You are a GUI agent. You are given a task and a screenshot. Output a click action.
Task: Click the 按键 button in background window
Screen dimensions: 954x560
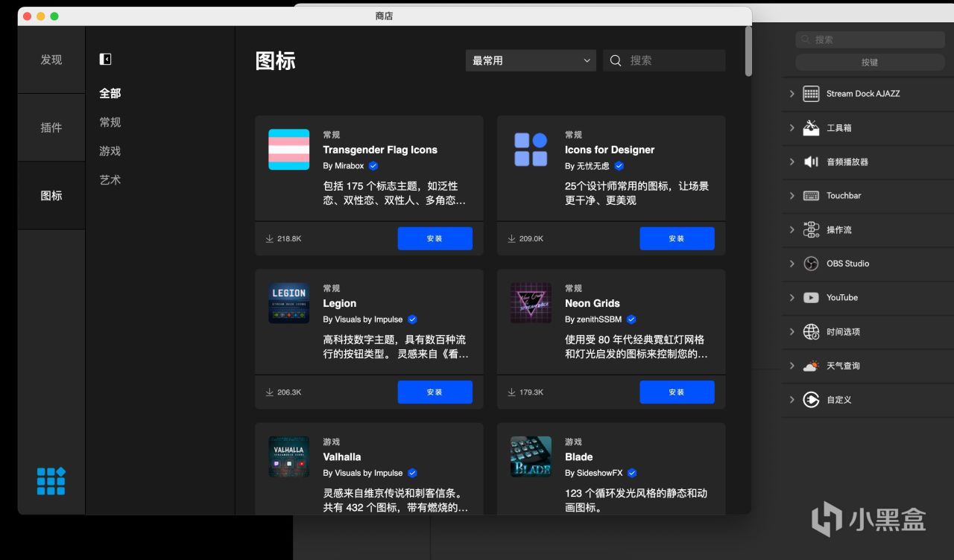point(870,63)
